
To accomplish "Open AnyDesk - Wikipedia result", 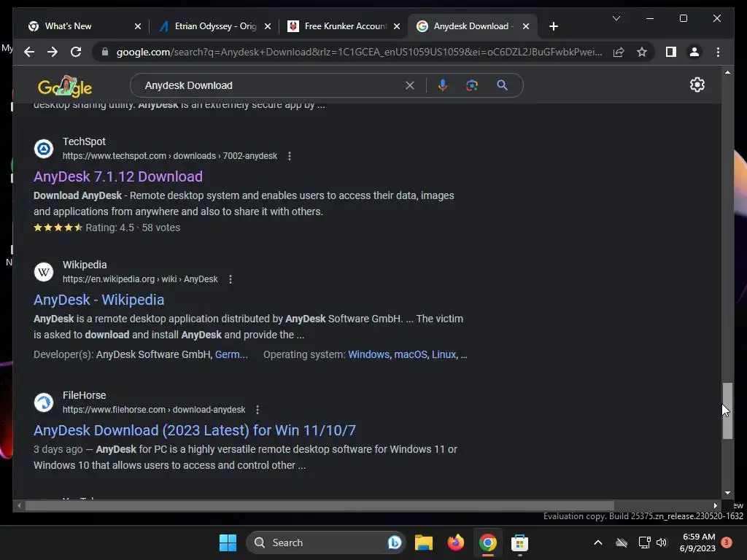I will click(99, 300).
